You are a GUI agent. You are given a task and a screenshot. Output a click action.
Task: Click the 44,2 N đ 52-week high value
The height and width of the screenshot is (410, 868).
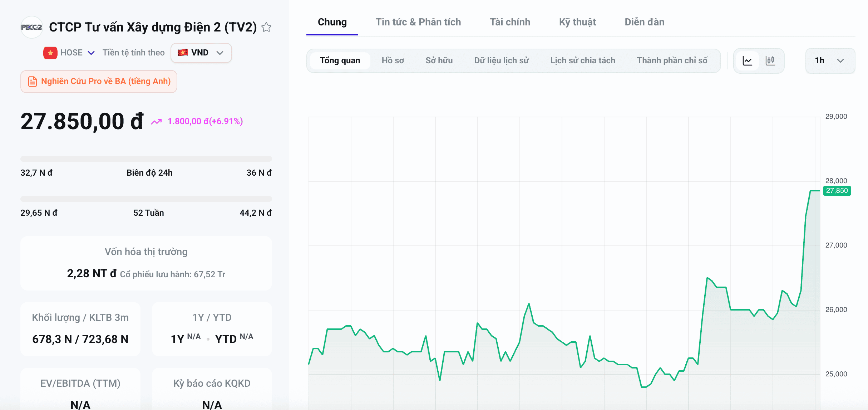coord(256,213)
